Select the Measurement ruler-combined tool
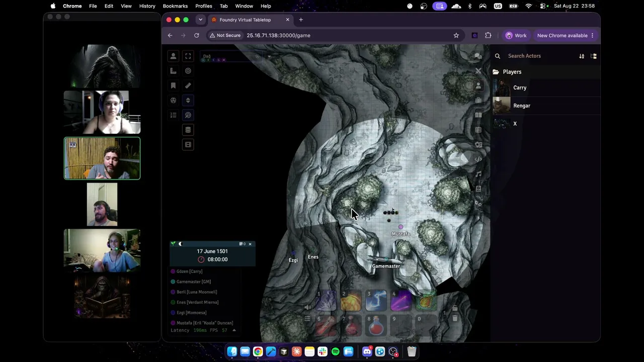The width and height of the screenshot is (644, 362). click(173, 71)
